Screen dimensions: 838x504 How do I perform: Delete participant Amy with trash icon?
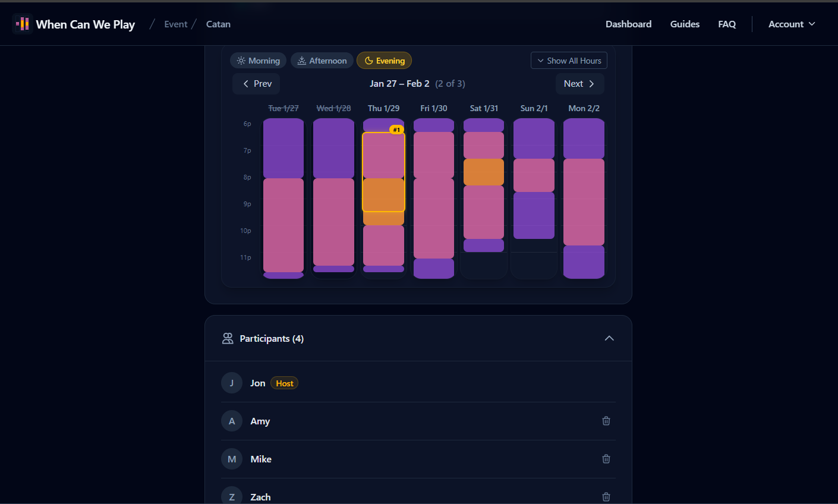(x=606, y=421)
